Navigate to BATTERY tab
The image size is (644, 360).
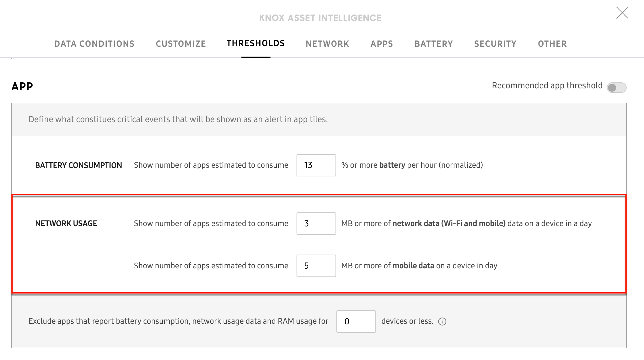[x=434, y=43]
